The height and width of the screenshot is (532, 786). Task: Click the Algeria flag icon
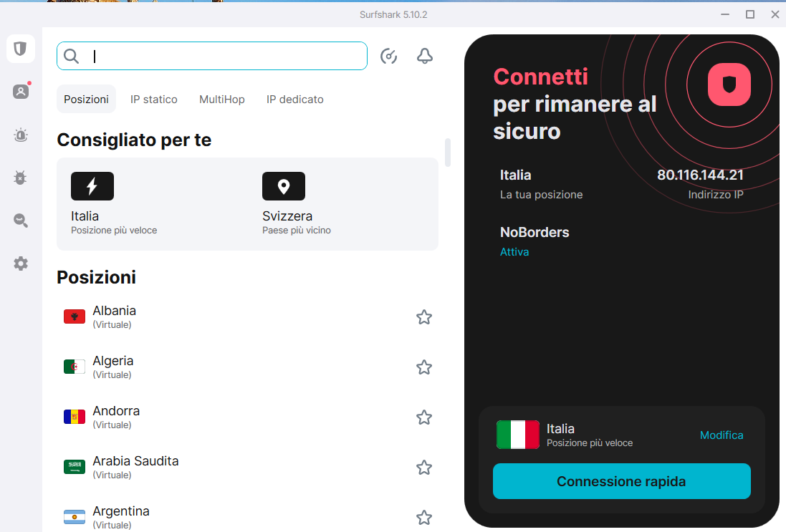click(x=75, y=367)
